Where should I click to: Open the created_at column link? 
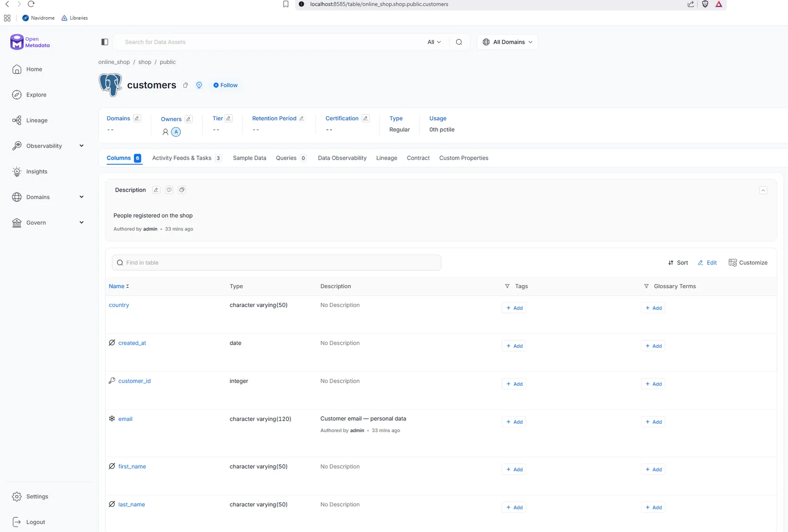(x=132, y=343)
